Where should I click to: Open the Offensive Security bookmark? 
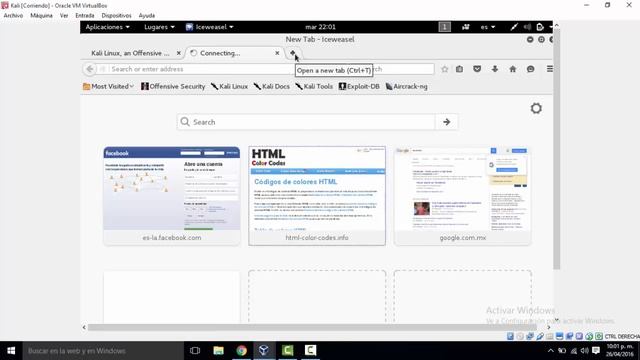(x=173, y=87)
